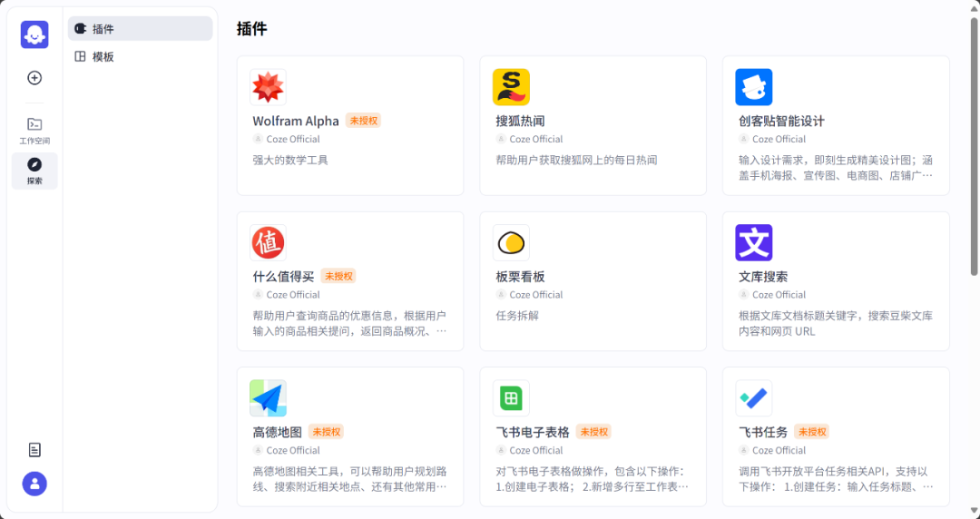The image size is (980, 519).
Task: Click the template layout icon beside 模板
Action: tap(80, 56)
